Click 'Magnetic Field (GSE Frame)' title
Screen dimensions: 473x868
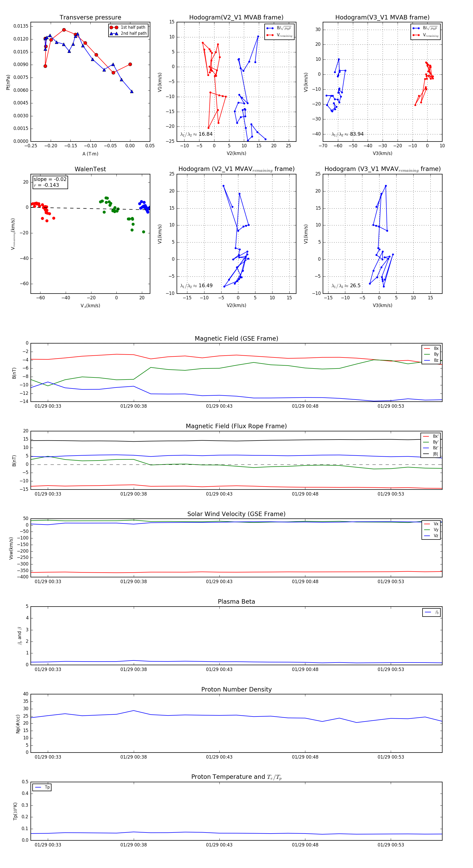click(x=236, y=339)
